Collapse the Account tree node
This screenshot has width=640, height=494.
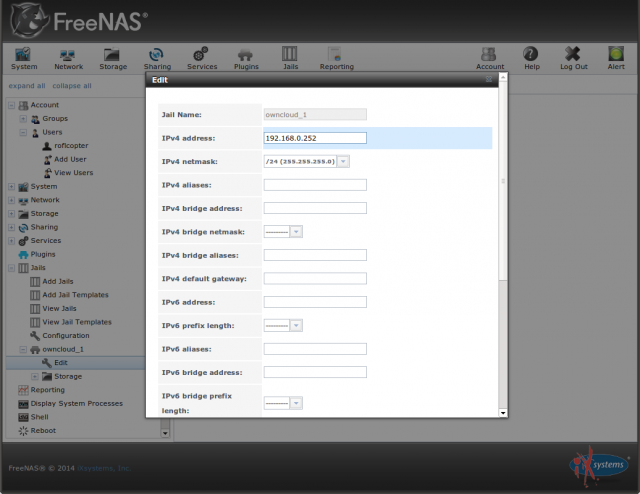coord(11,105)
